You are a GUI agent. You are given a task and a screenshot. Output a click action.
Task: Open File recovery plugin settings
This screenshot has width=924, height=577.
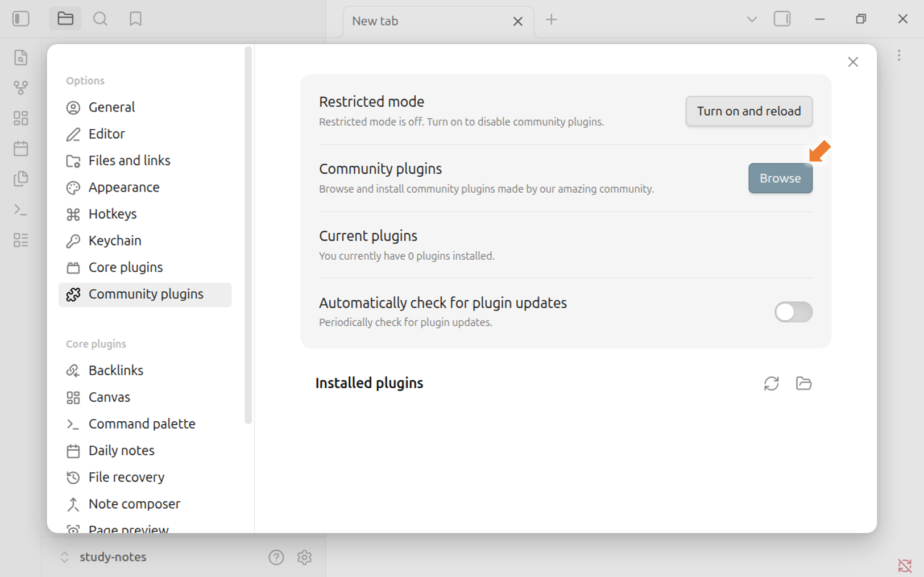coord(145,477)
